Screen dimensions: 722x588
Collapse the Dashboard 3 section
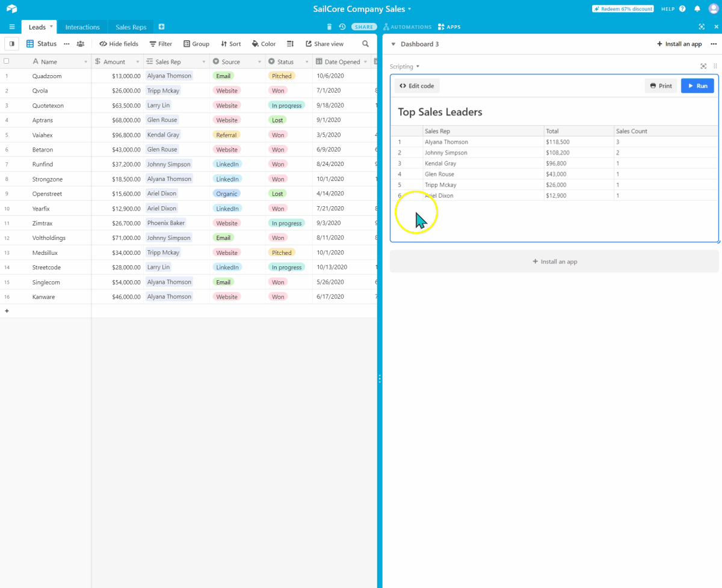pos(393,44)
